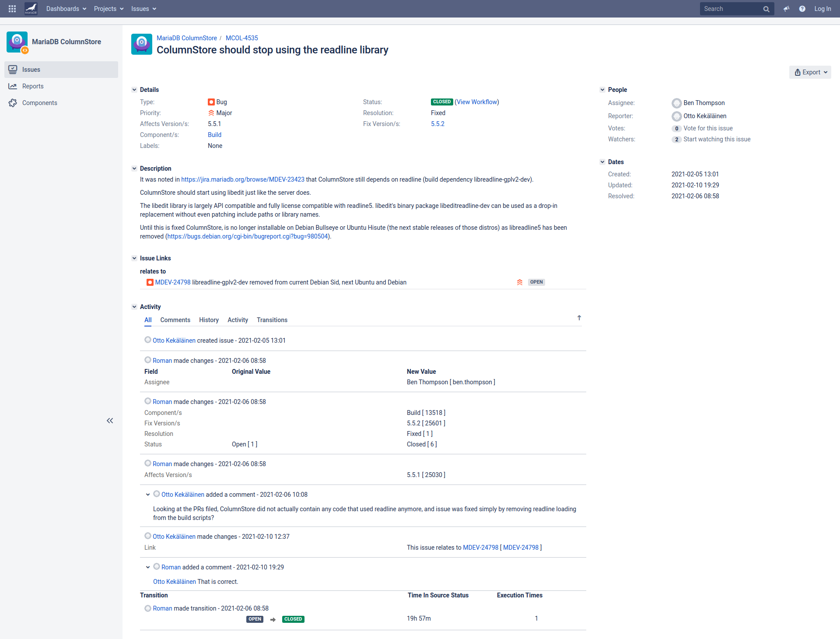The image size is (840, 639).
Task: Collapse the People section
Action: [602, 90]
